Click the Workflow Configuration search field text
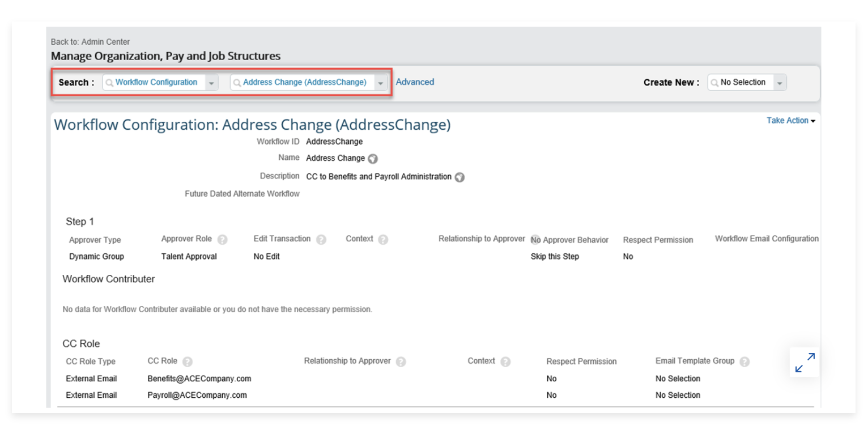The image size is (868, 425). coord(156,82)
